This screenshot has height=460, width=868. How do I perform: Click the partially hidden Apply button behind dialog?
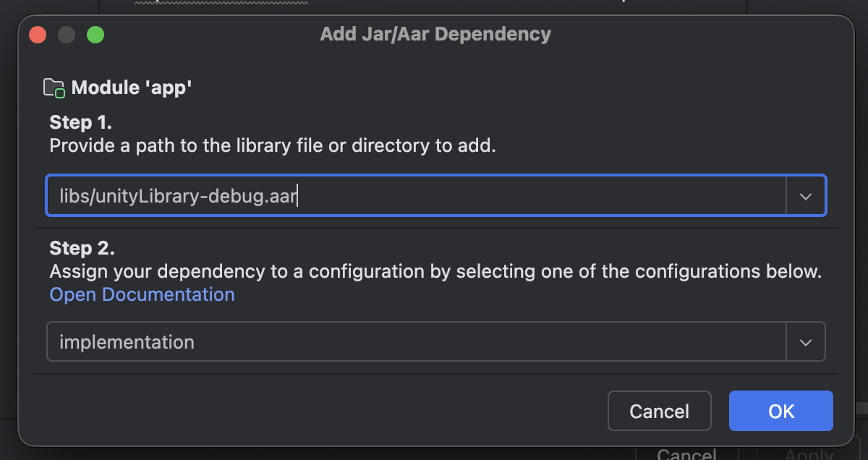pyautogui.click(x=809, y=453)
